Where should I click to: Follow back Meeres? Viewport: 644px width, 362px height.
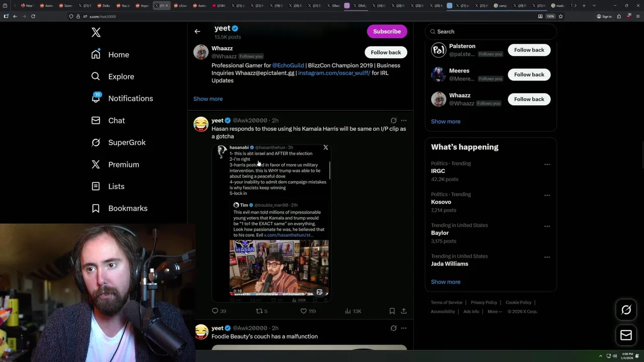coord(529,74)
